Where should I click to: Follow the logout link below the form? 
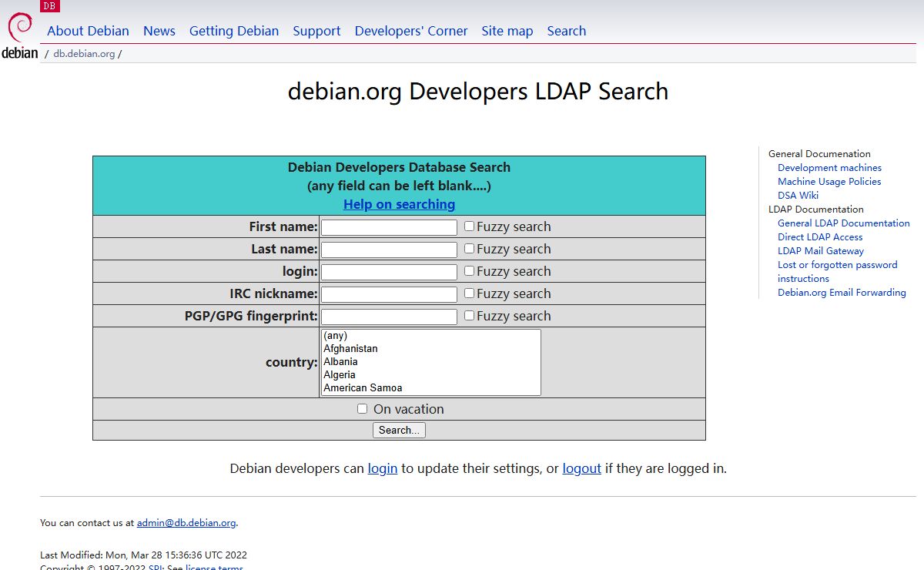coord(581,468)
